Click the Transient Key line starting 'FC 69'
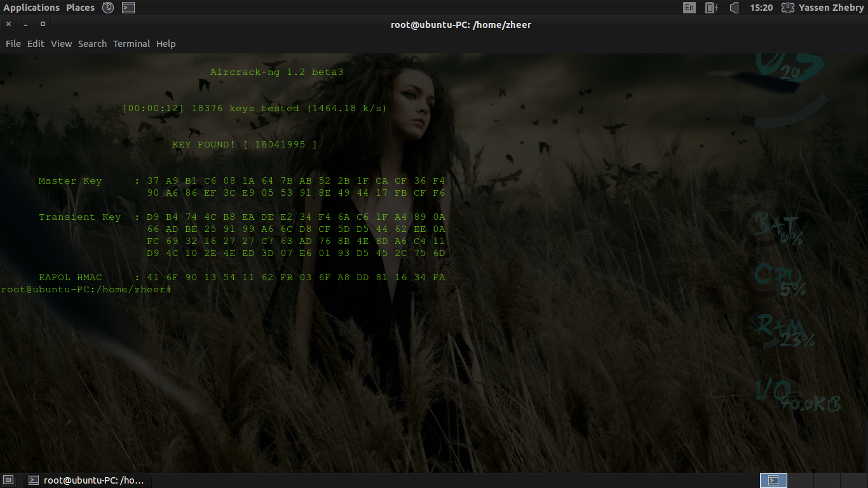This screenshot has width=868, height=488. click(296, 241)
